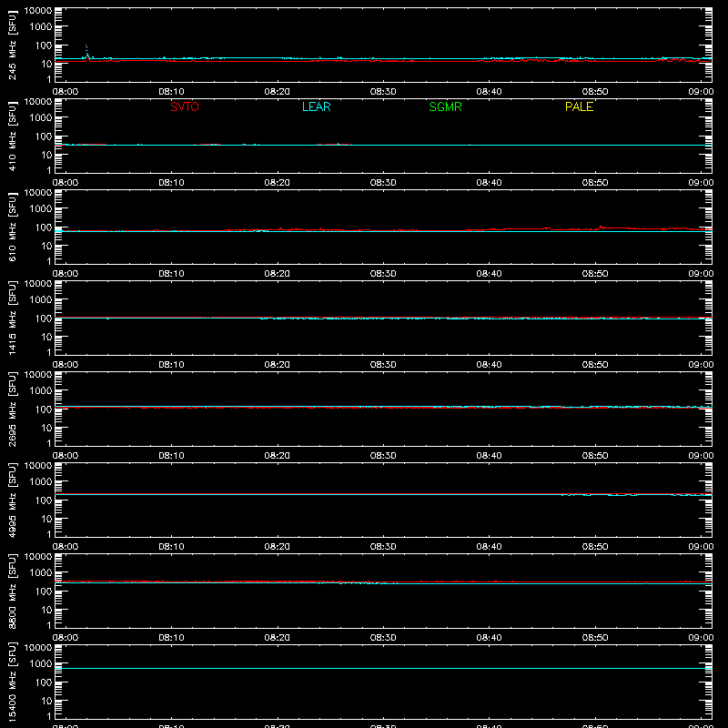Viewport: 728px width, 728px height.
Task: Select the 245 MHz [SFU] axis label
Action: point(12,45)
